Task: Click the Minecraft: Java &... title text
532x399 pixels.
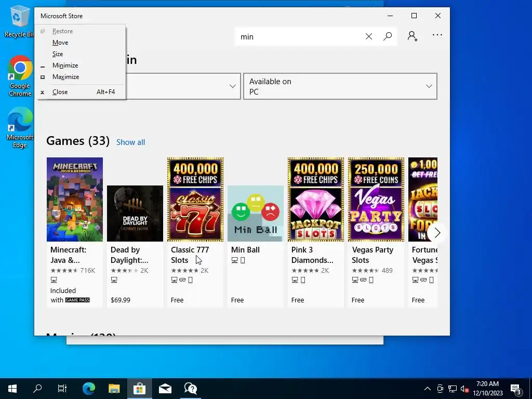Action: coord(68,255)
